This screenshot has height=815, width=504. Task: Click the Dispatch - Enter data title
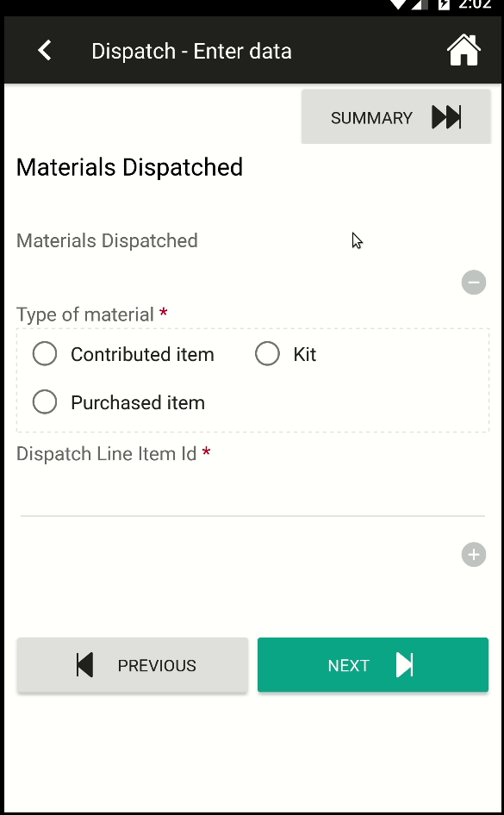tap(192, 52)
